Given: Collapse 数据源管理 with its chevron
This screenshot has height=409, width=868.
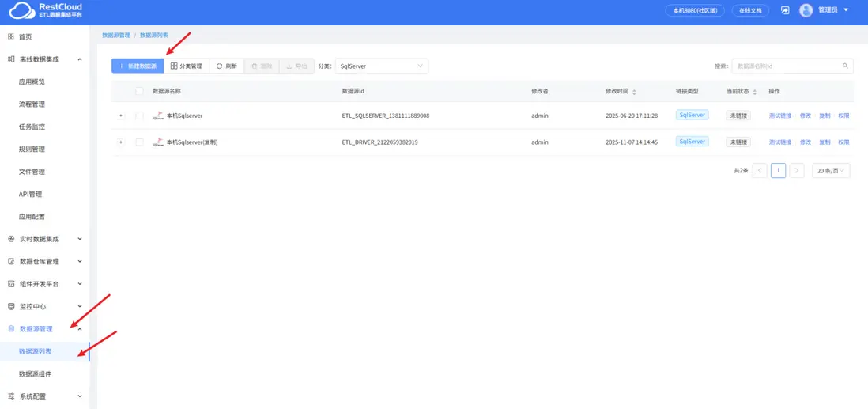Looking at the screenshot, I should click(80, 328).
